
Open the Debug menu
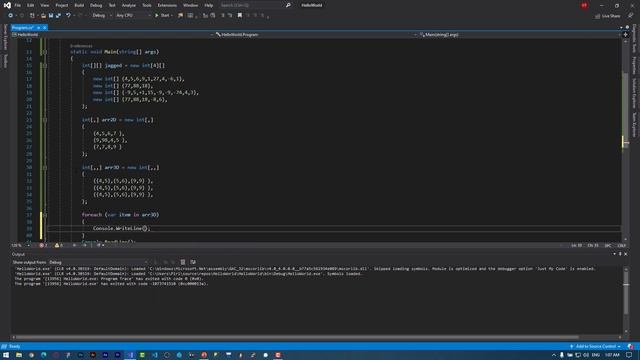click(96, 5)
